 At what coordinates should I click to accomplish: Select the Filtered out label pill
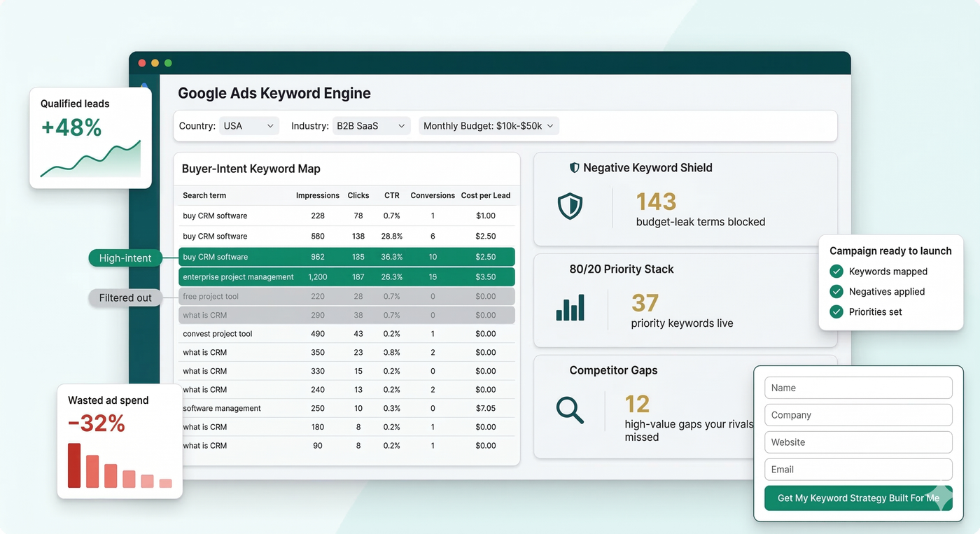click(x=125, y=297)
